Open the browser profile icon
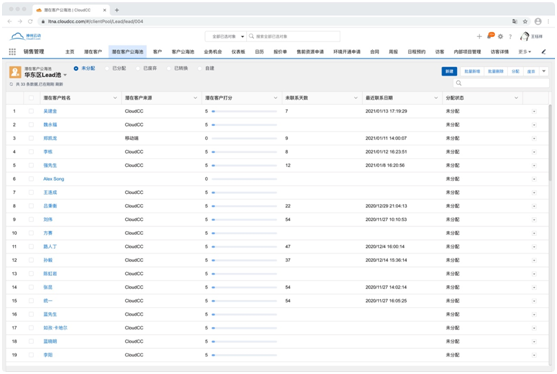 [x=538, y=21]
